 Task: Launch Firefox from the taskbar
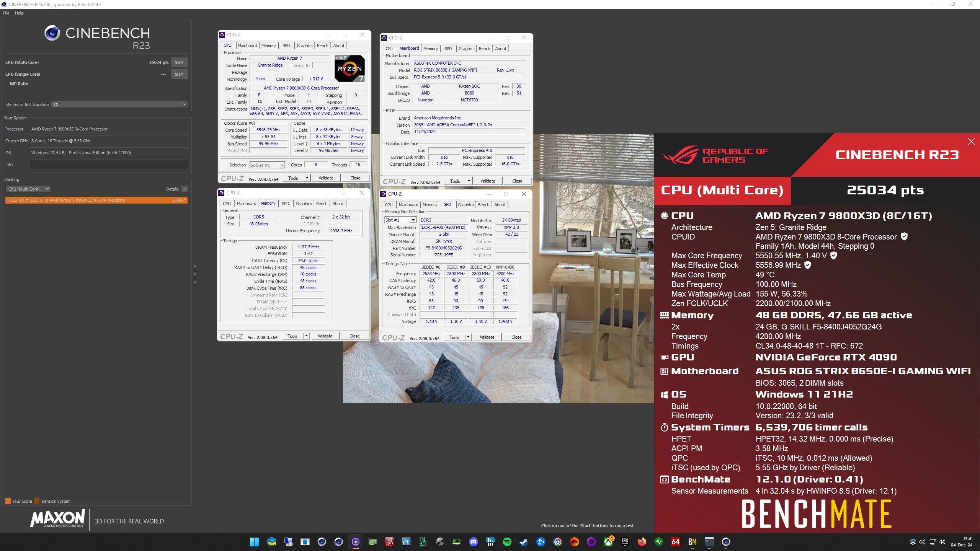(x=642, y=542)
